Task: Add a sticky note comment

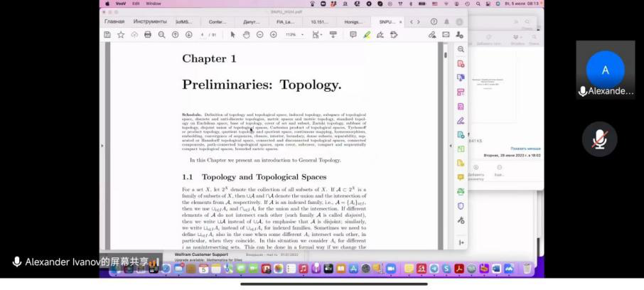Action: tap(353, 35)
